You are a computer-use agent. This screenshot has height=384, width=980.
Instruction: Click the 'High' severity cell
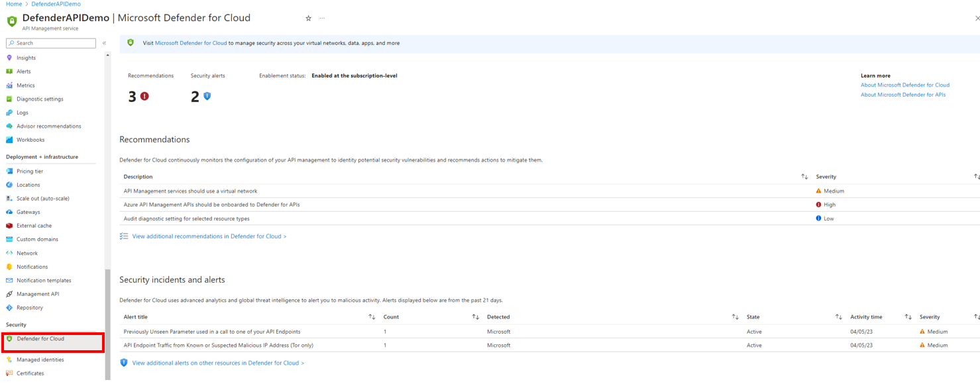pos(826,205)
